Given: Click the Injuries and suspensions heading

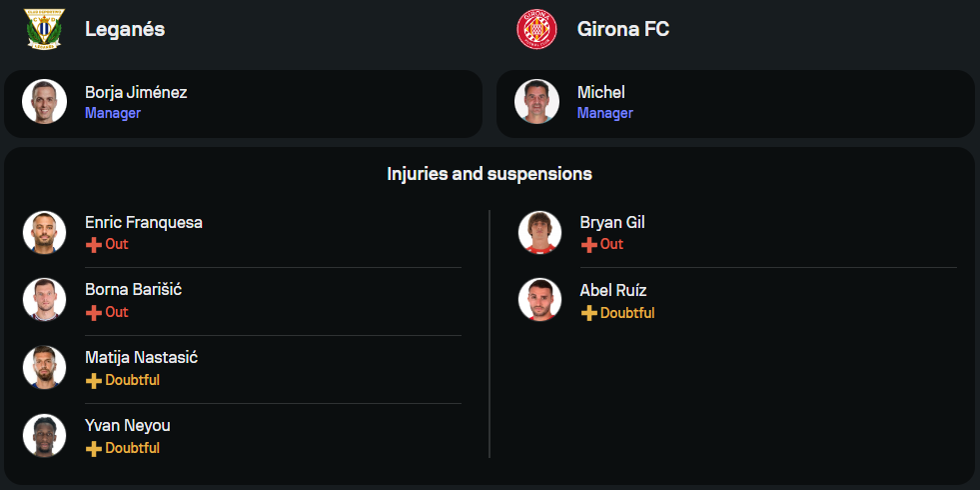Looking at the screenshot, I should tap(490, 174).
